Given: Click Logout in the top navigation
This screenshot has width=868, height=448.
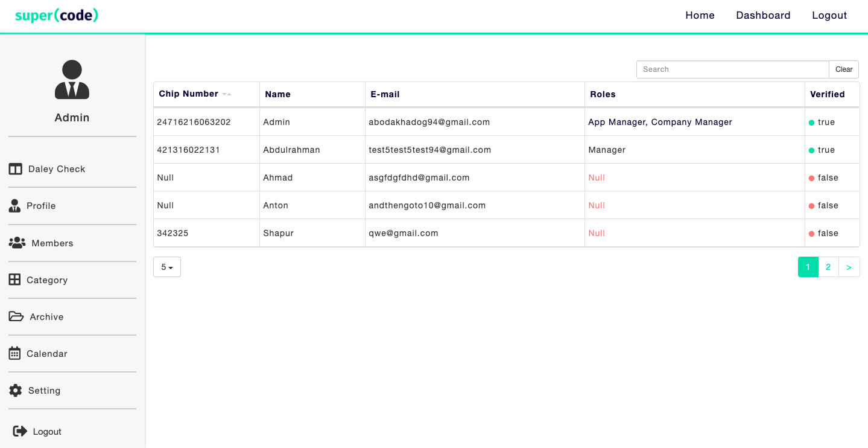Looking at the screenshot, I should tap(829, 16).
